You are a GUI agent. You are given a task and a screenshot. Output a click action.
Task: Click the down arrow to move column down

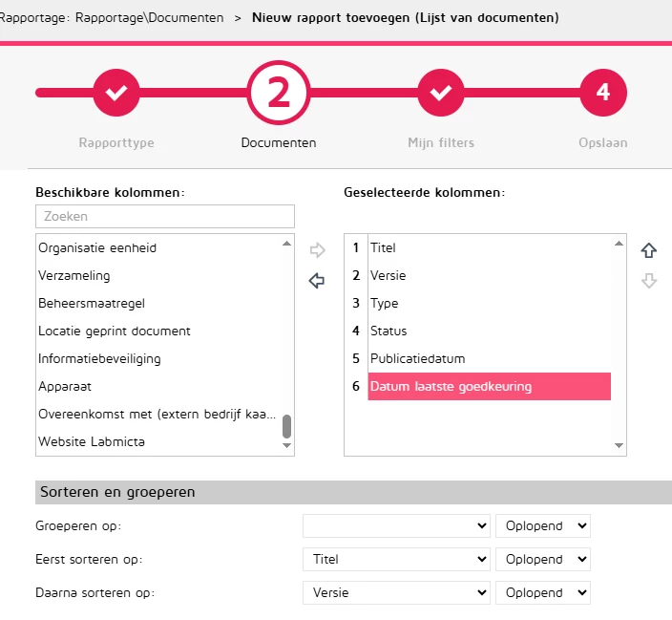click(649, 281)
